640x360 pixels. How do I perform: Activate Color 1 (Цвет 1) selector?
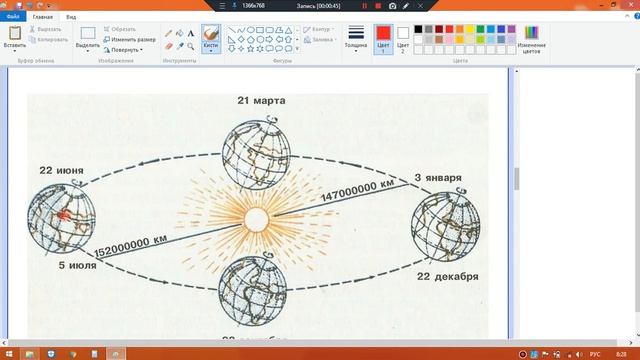[x=383, y=39]
